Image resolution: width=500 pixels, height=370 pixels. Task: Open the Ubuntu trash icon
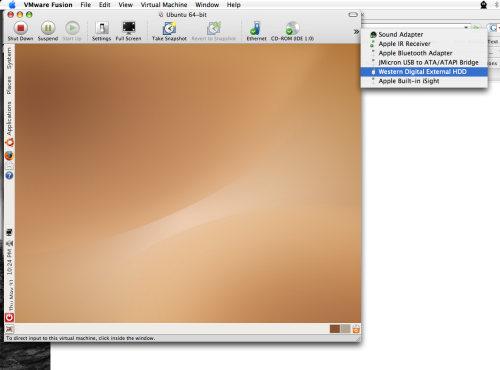click(356, 329)
